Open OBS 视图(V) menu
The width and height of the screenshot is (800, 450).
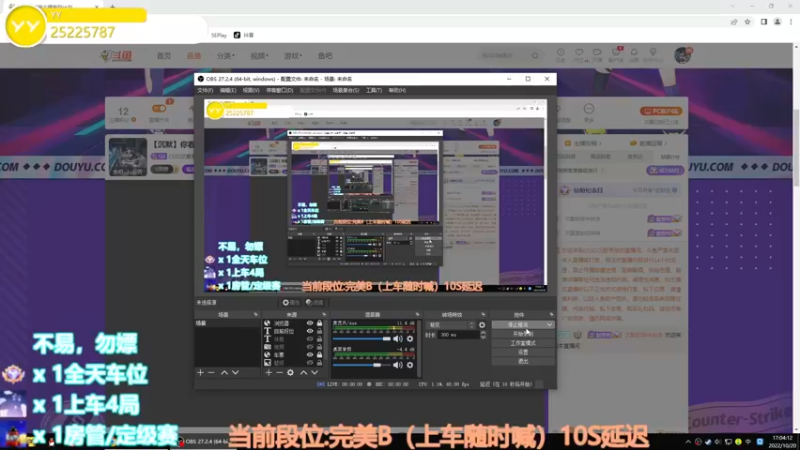point(251,90)
